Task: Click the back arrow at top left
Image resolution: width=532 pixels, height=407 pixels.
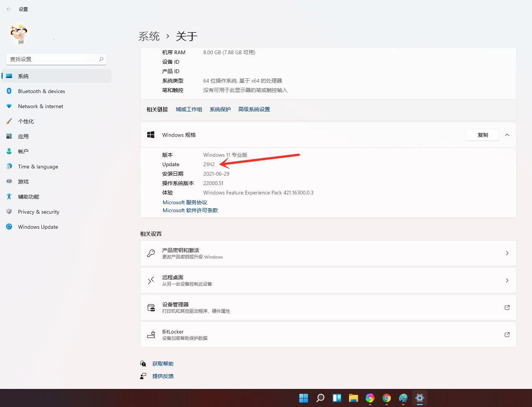Action: [8, 9]
